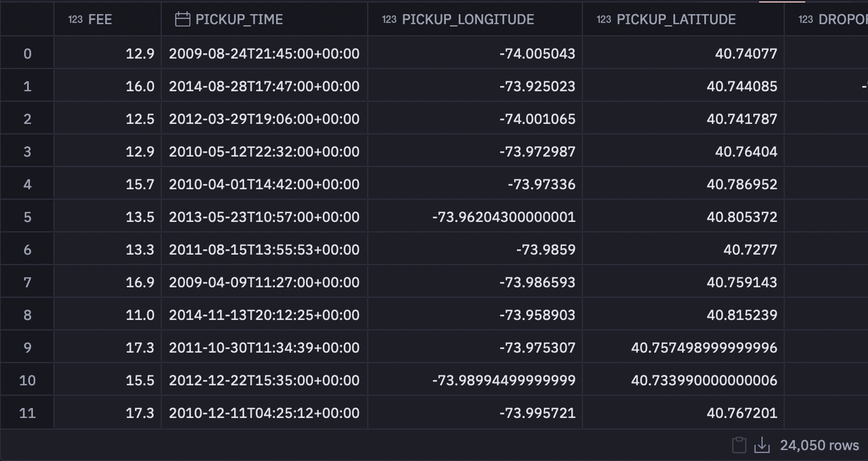Select the pickup time 2014-11-13T20:12:25+00:00 cell
This screenshot has width=868, height=461.
264,315
